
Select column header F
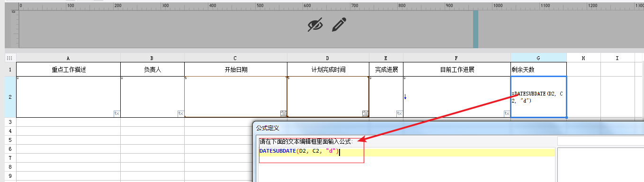[456, 58]
